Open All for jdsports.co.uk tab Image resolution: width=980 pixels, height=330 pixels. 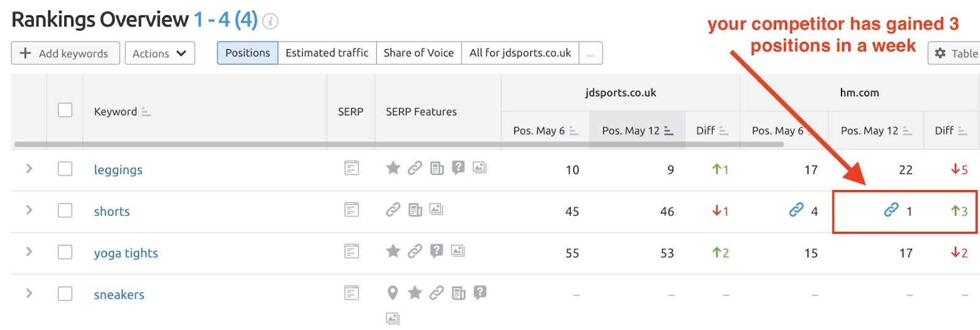tap(520, 53)
